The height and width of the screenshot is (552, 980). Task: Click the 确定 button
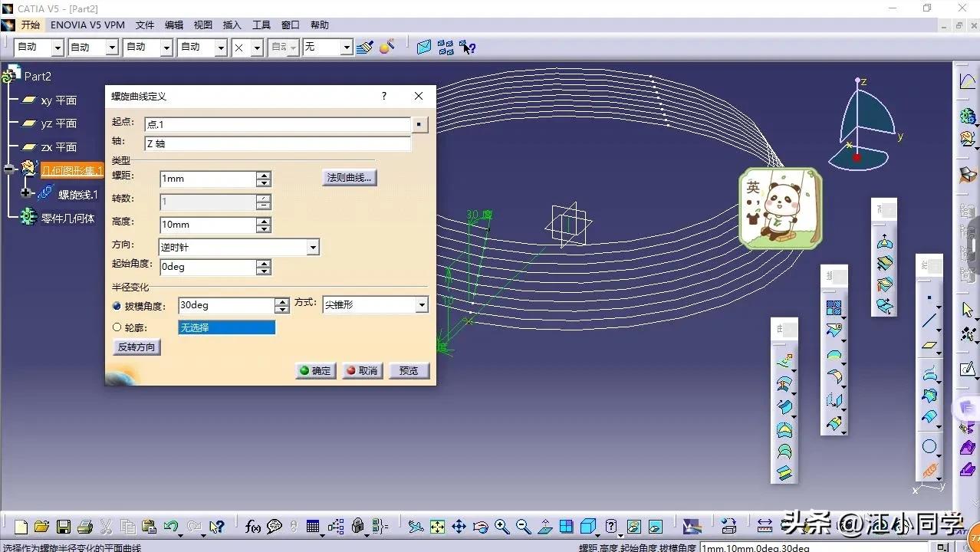315,371
